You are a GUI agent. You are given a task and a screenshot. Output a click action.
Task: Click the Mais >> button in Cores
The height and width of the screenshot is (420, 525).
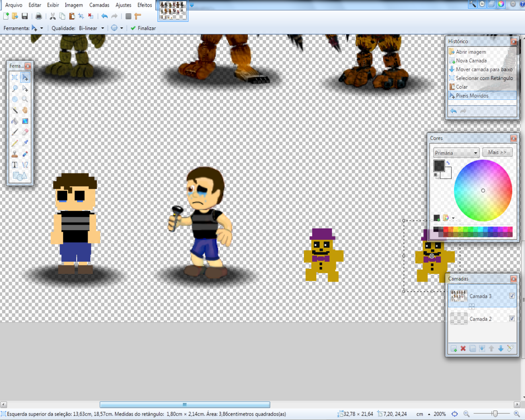click(497, 152)
